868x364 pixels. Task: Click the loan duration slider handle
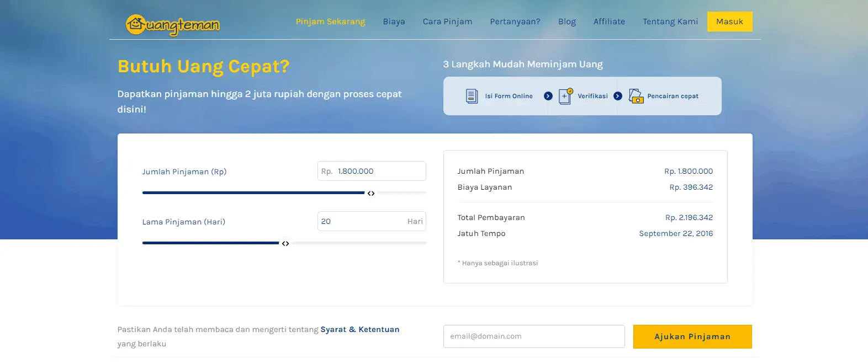285,243
